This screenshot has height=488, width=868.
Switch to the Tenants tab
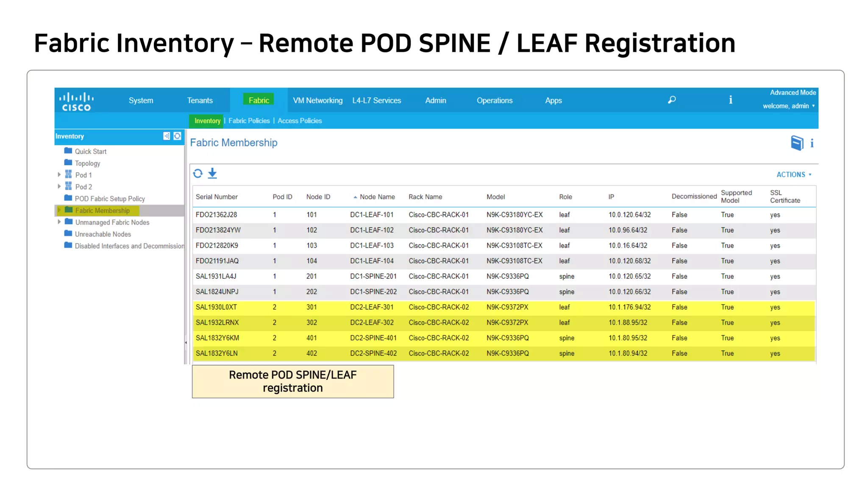(x=200, y=100)
